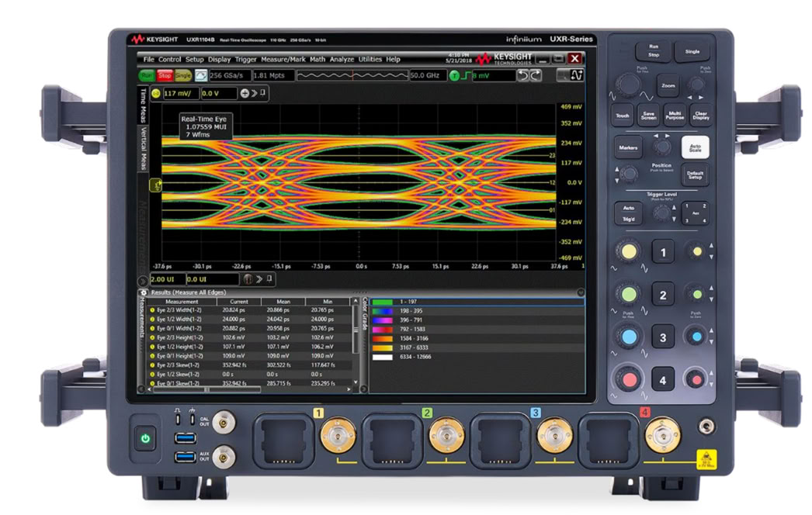Expand the channel bar double chevron
The height and width of the screenshot is (515, 812).
point(255,94)
